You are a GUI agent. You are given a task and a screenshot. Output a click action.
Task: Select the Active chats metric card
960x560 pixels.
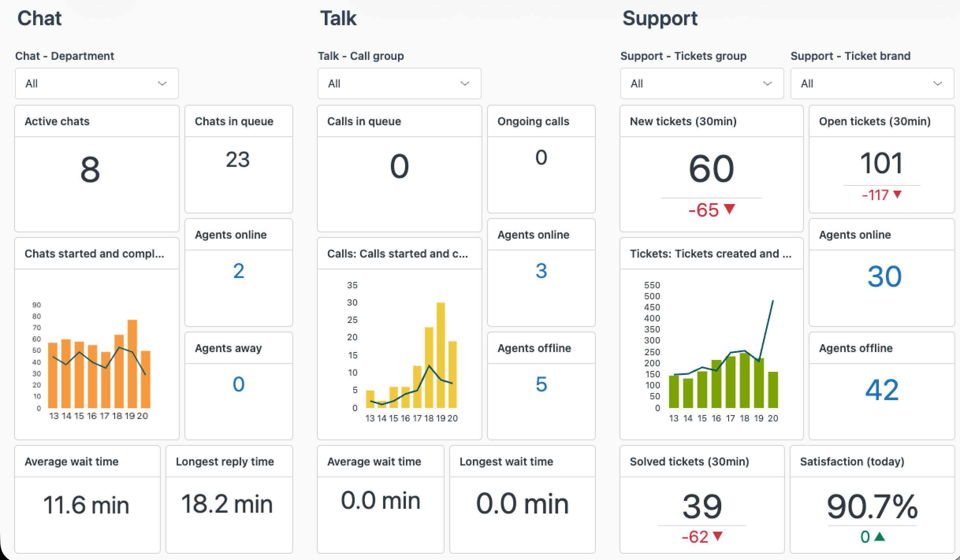click(x=96, y=169)
